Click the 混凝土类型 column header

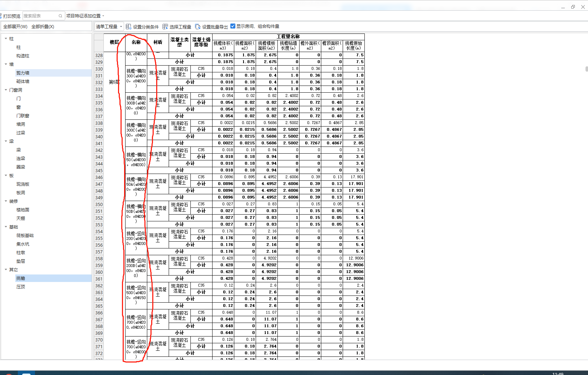(x=180, y=42)
